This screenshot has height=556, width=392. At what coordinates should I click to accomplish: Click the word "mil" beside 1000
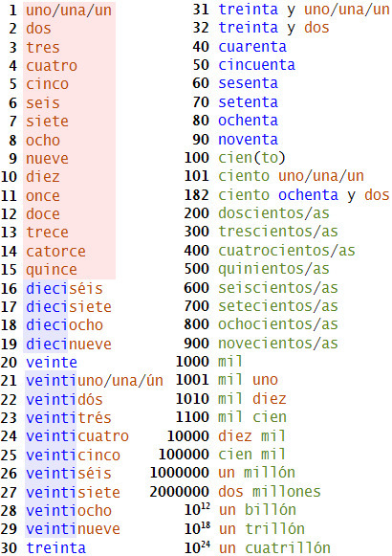[230, 362]
